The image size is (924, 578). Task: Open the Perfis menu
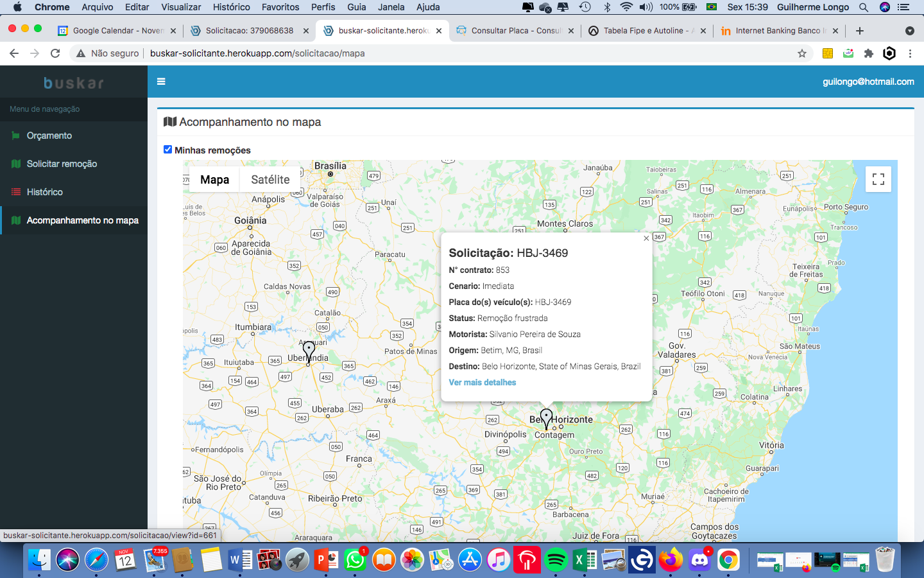click(x=323, y=7)
